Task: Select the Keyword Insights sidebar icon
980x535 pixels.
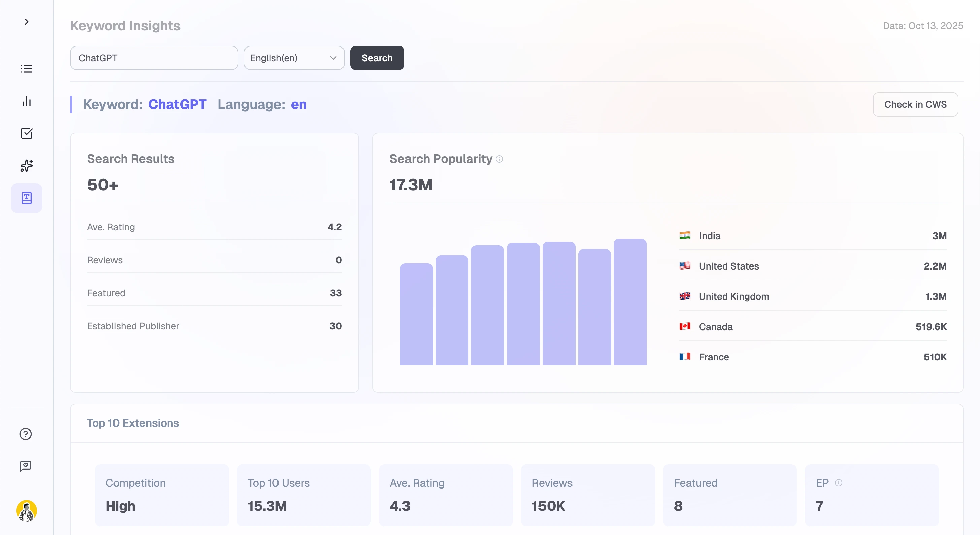Action: 26,198
